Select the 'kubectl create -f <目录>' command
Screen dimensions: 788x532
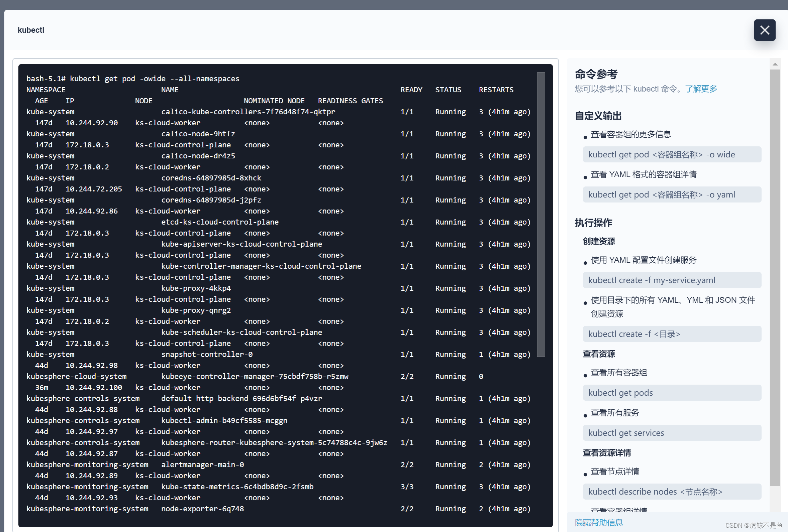coord(672,334)
